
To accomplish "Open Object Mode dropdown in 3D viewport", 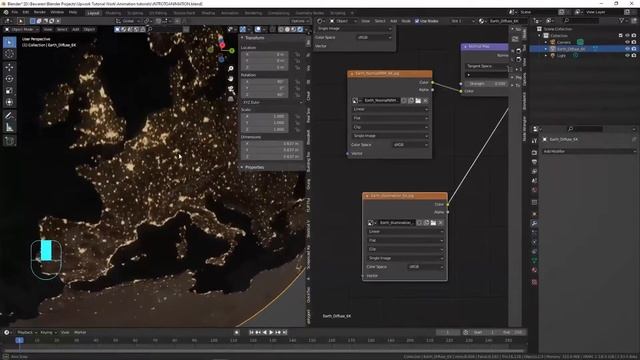I will pyautogui.click(x=22, y=29).
